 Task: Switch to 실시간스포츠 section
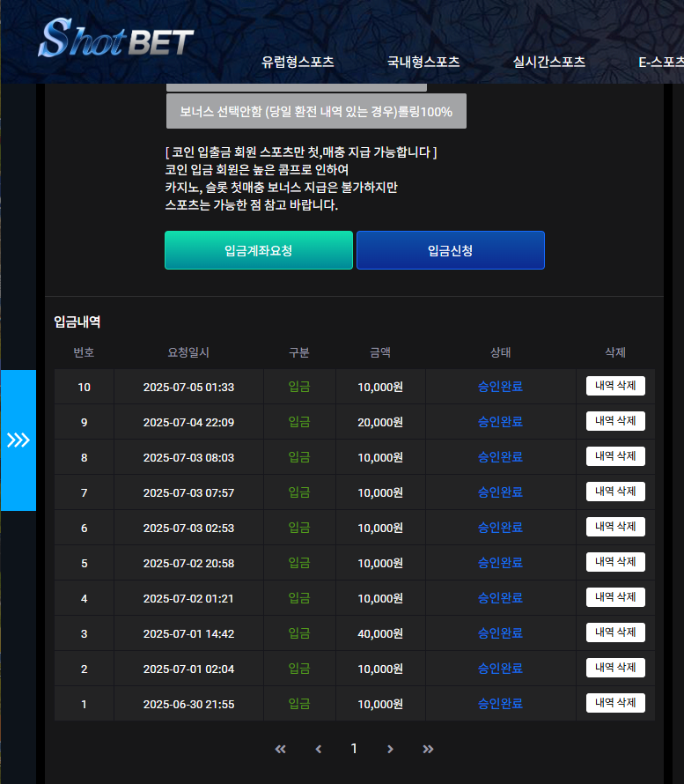(x=549, y=62)
